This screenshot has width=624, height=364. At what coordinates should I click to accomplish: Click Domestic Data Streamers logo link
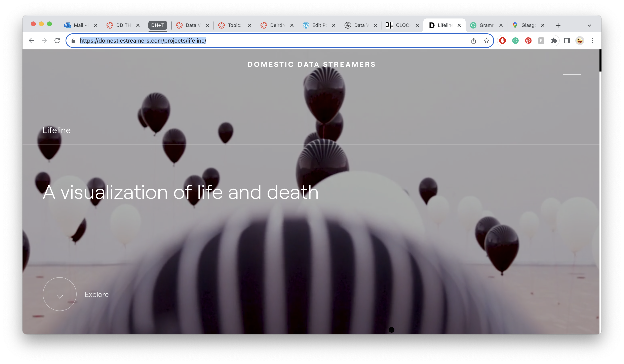[312, 64]
